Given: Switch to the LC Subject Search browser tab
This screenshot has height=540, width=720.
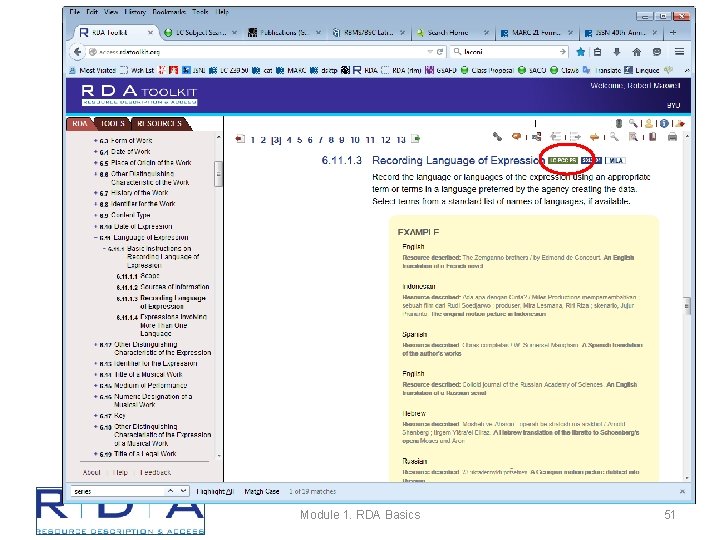Looking at the screenshot, I should coord(200,32).
